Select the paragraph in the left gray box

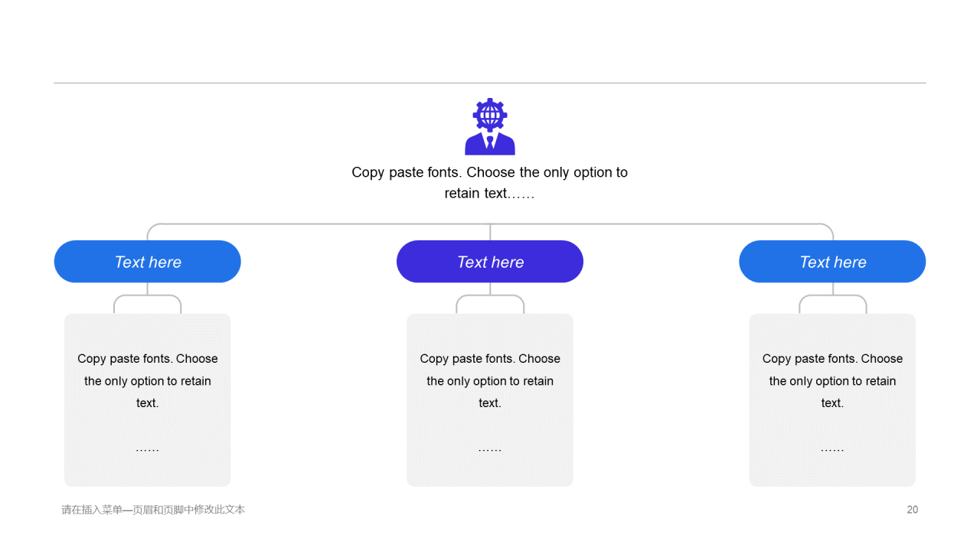[148, 380]
